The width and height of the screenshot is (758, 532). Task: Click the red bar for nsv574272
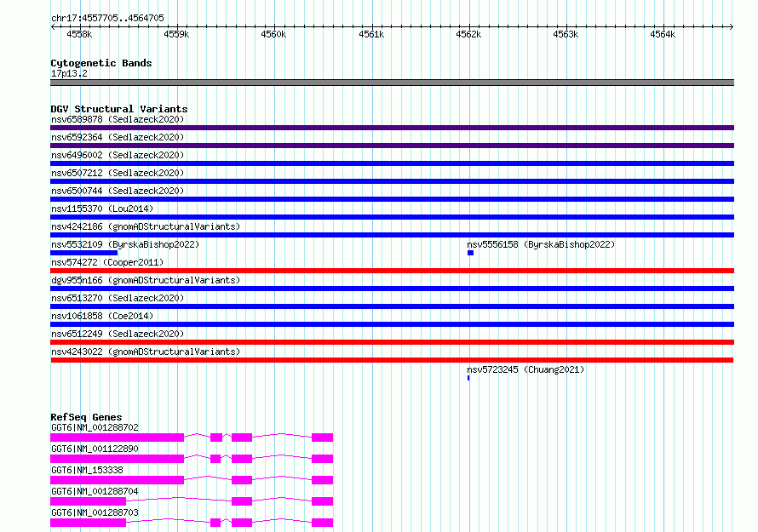[392, 271]
